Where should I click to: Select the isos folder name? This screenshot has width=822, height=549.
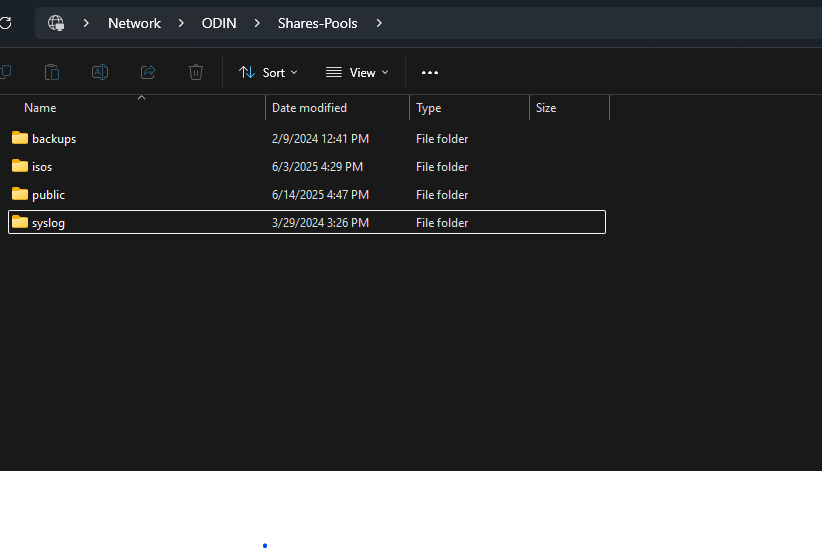42,167
